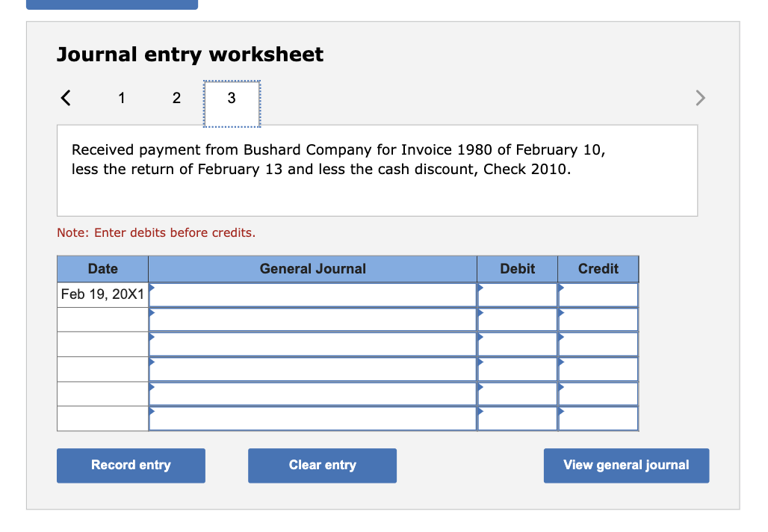Select the first row Debit field
The height and width of the screenshot is (532, 768).
point(517,295)
